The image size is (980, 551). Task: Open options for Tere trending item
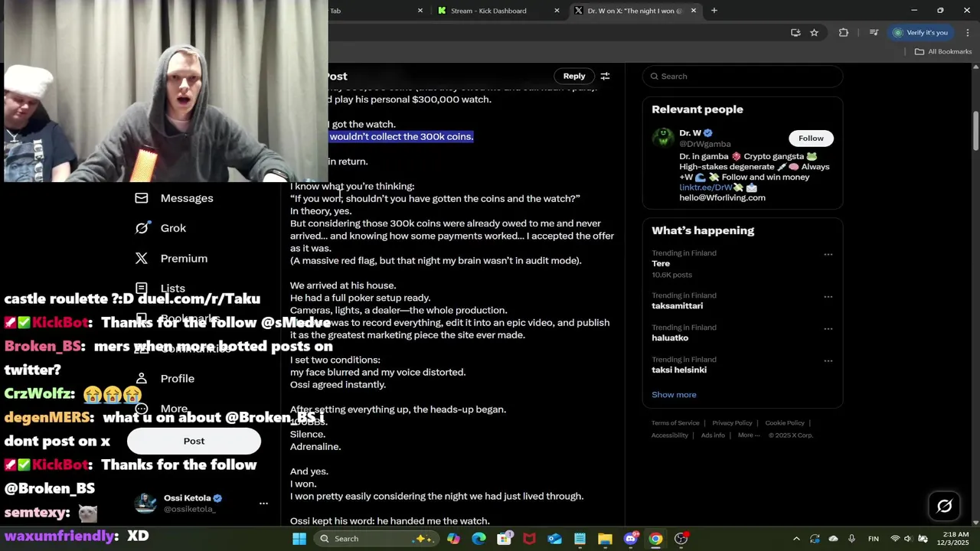pos(828,254)
